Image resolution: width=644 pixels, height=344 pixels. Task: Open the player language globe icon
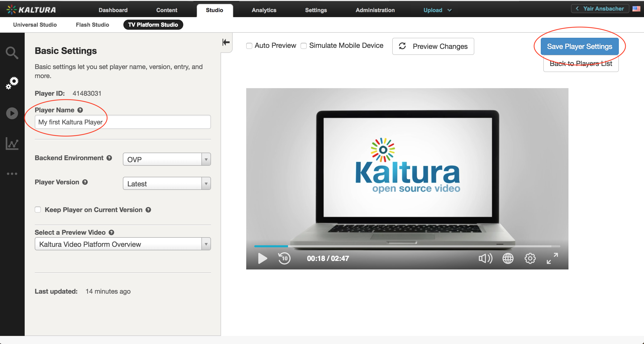tap(508, 258)
